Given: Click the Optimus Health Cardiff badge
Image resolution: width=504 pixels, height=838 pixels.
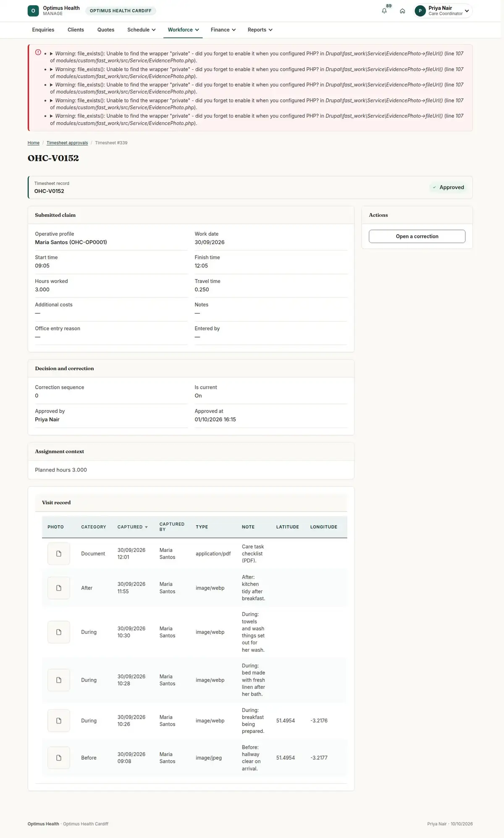Looking at the screenshot, I should pyautogui.click(x=121, y=11).
